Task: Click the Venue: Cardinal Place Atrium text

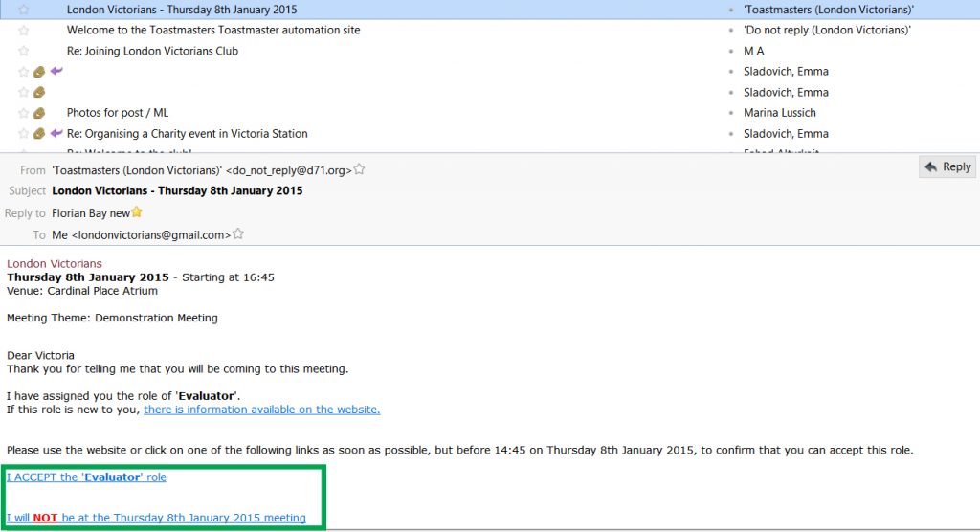Action: [82, 291]
